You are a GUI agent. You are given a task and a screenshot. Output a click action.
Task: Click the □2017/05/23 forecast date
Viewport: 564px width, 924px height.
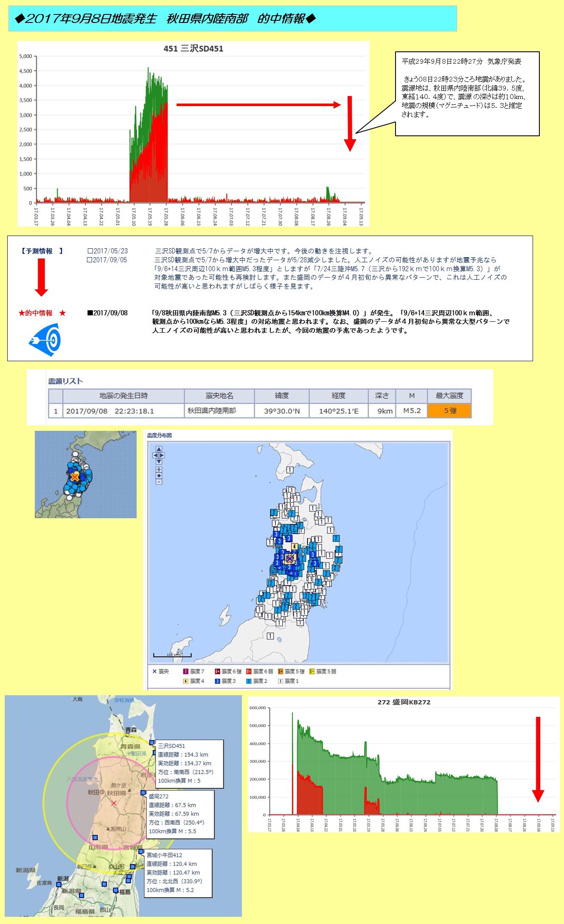point(107,251)
